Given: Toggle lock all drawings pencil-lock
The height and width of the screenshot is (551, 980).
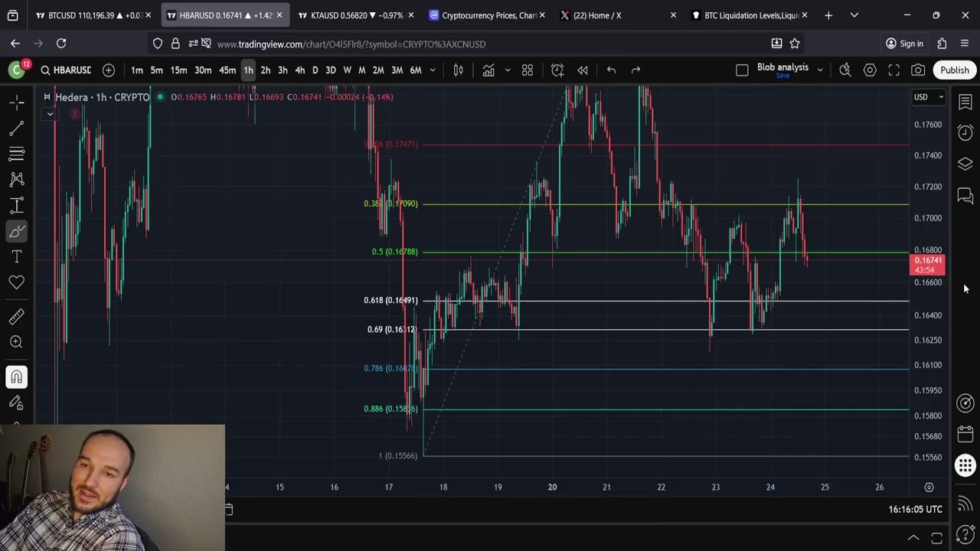Looking at the screenshot, I should 17,403.
